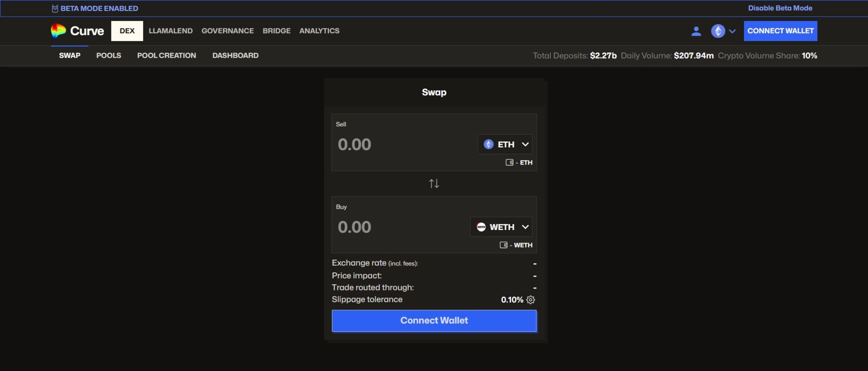Click the swap direction arrows between Sell and Buy
This screenshot has width=868, height=371.
(x=434, y=183)
